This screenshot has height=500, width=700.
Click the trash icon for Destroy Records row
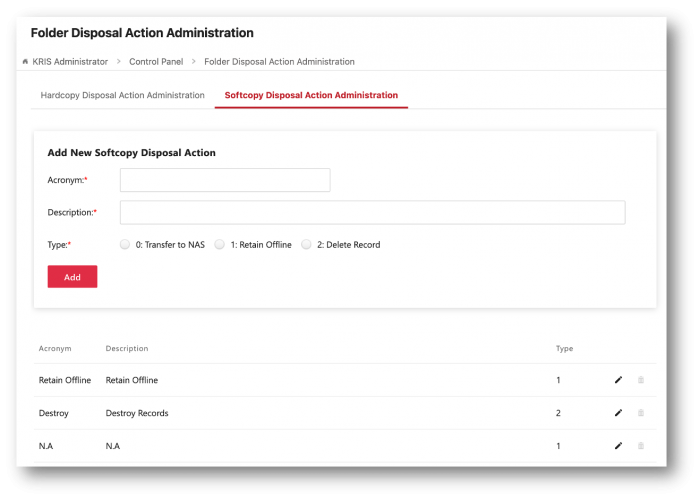click(641, 413)
